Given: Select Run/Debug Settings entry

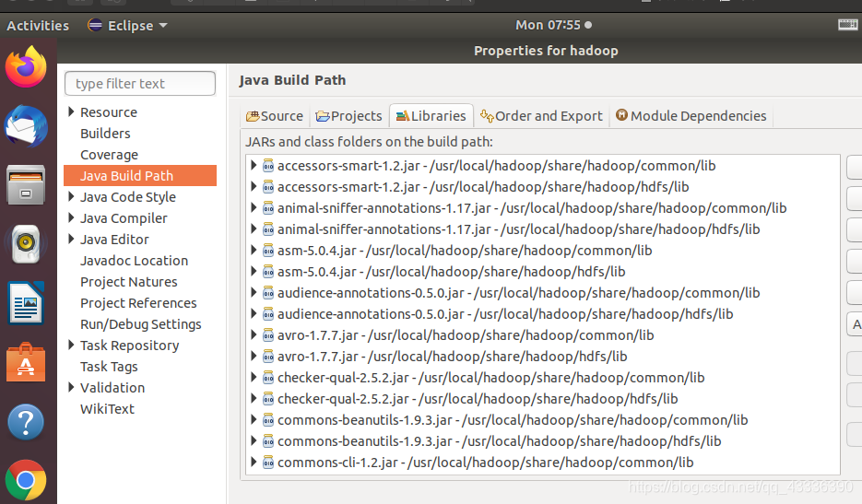Looking at the screenshot, I should click(141, 324).
